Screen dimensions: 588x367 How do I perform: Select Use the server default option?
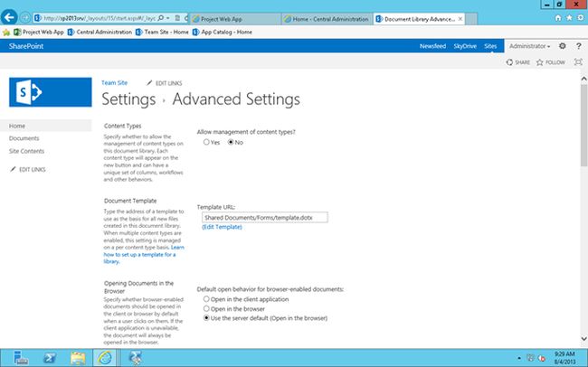(206, 318)
